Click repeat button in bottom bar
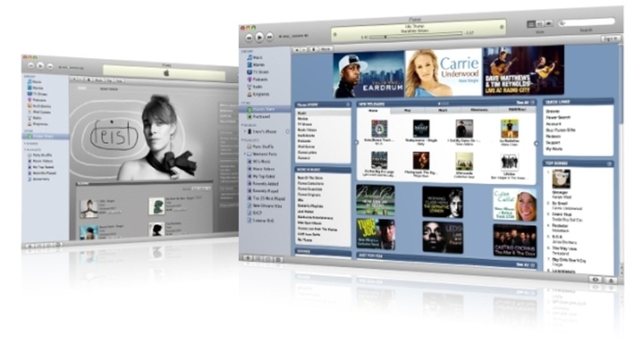This screenshot has width=644, height=343. (x=268, y=259)
